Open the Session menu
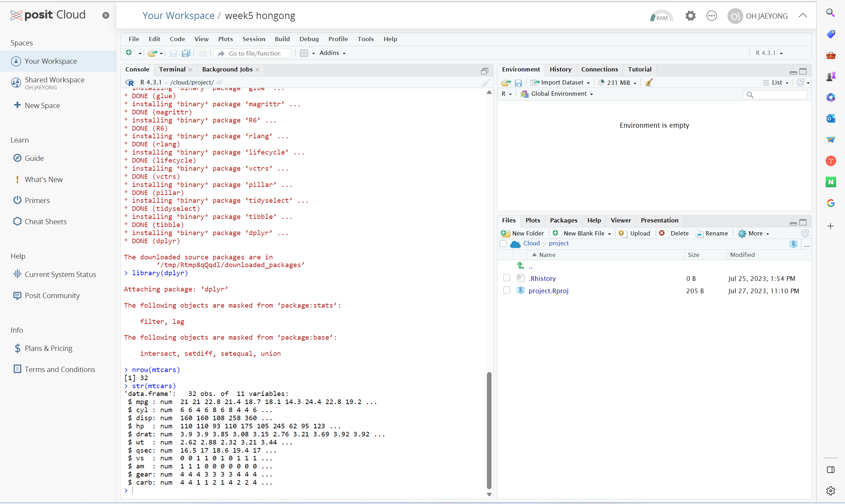Viewport: 845px width, 504px height. 254,39
